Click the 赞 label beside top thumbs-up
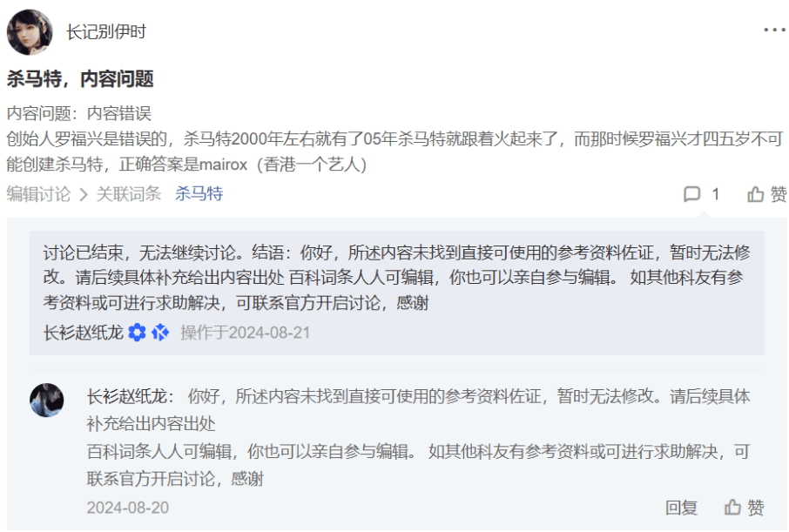Viewport: 789px width, 532px height. (778, 194)
